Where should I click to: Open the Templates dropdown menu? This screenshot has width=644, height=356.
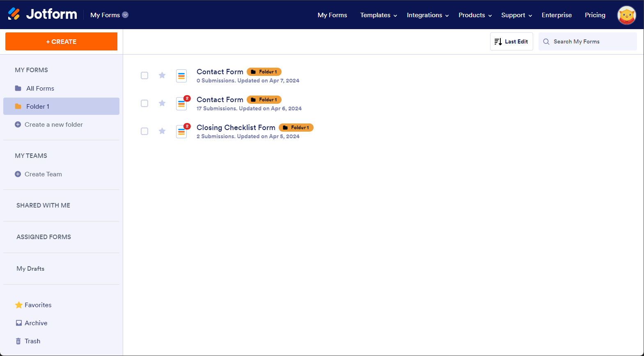378,15
